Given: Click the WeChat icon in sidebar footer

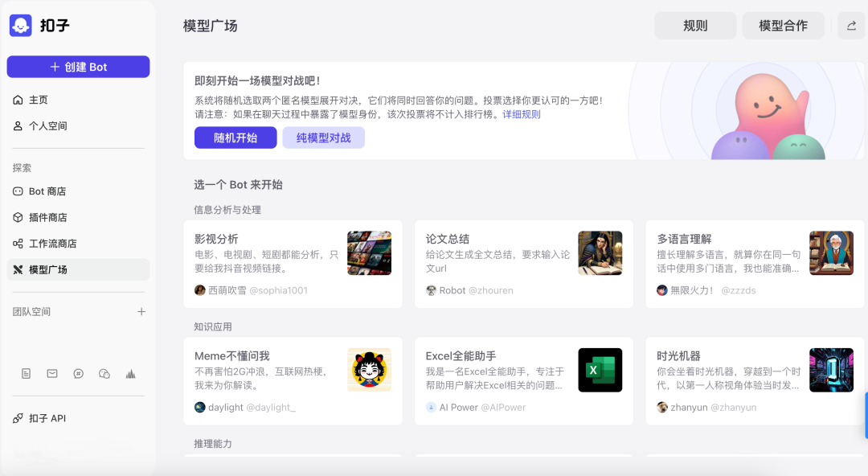Looking at the screenshot, I should (104, 373).
